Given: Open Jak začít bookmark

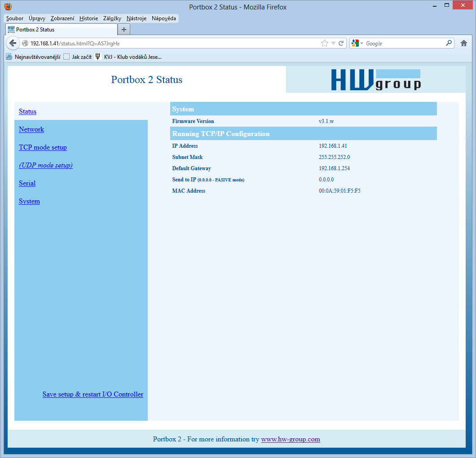Looking at the screenshot, I should tap(77, 57).
